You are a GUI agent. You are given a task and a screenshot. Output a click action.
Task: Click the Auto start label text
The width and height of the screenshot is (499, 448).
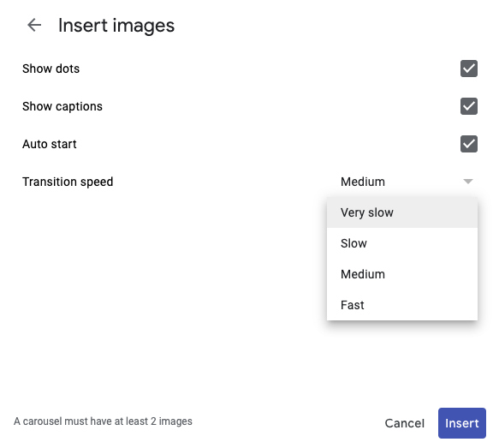(50, 144)
